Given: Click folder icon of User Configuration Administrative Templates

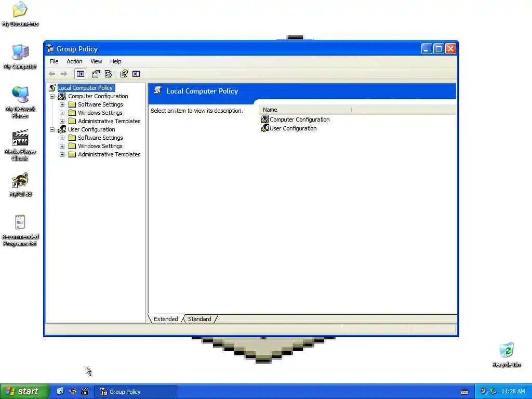Looking at the screenshot, I should point(72,154).
